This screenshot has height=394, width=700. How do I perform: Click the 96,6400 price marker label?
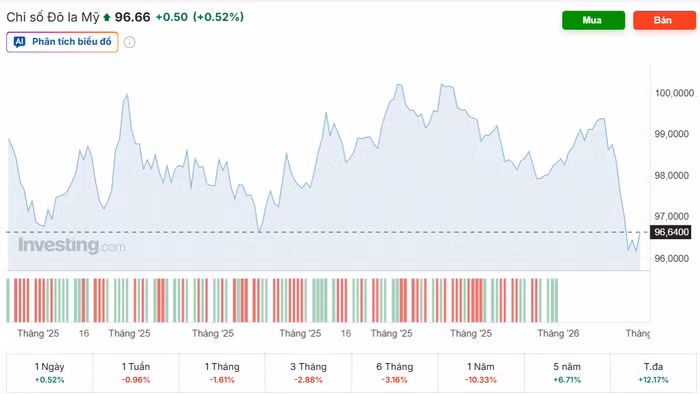[x=671, y=232]
